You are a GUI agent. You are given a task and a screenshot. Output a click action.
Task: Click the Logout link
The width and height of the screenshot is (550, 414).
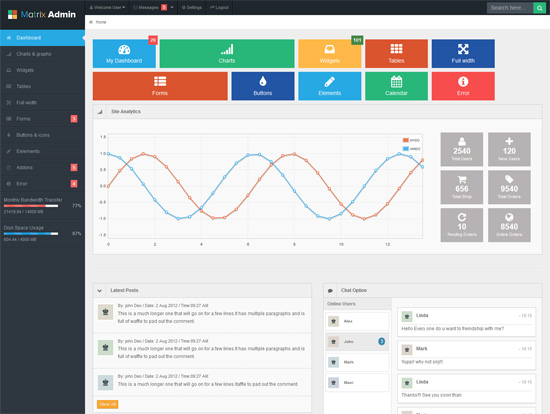tap(219, 7)
